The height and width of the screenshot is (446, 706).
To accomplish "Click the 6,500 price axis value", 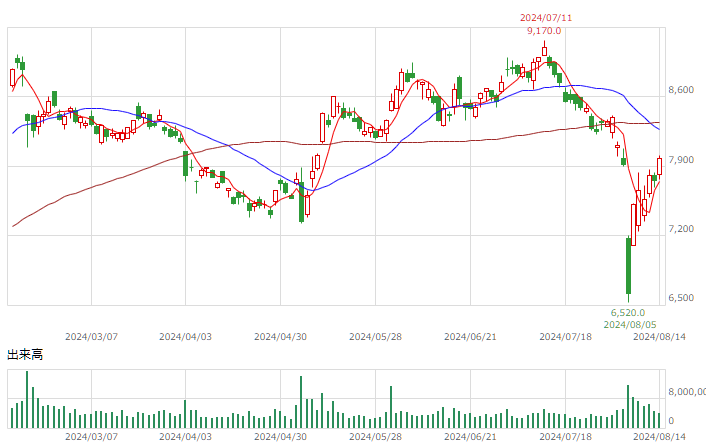I will pos(681,297).
